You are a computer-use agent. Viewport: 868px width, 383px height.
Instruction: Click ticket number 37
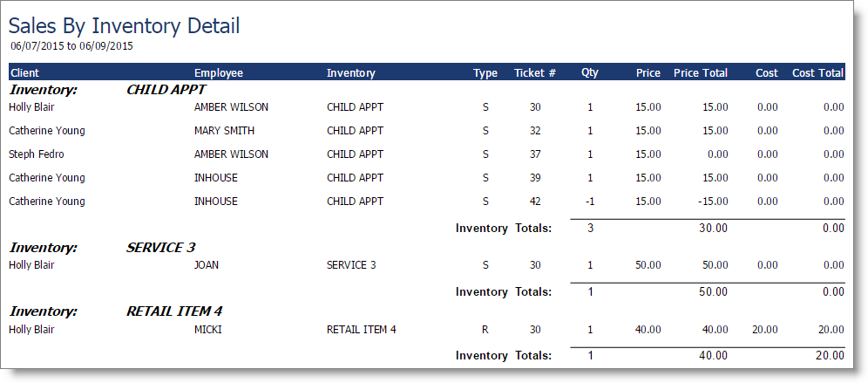tap(535, 154)
